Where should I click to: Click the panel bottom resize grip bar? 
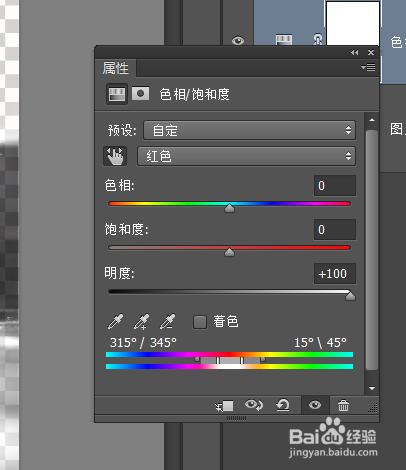pos(237,418)
